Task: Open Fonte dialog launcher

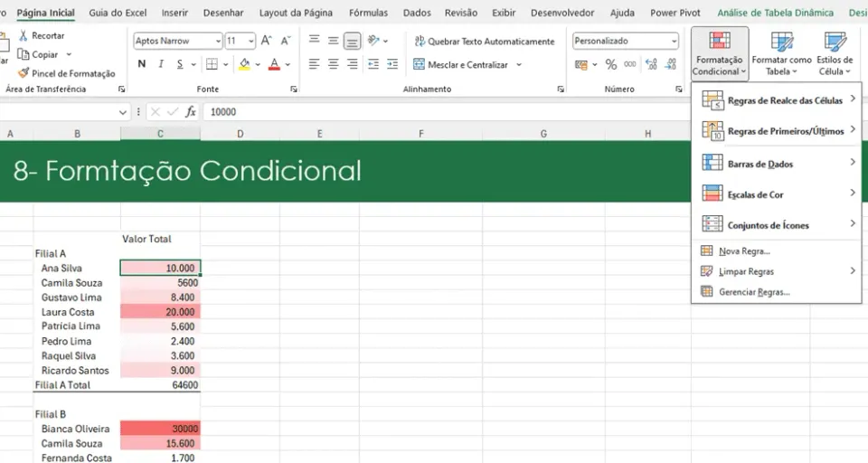Action: click(x=294, y=90)
